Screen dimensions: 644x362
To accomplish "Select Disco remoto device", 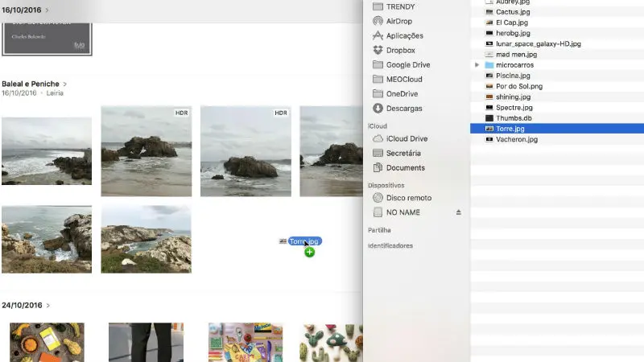I will pyautogui.click(x=402, y=198).
